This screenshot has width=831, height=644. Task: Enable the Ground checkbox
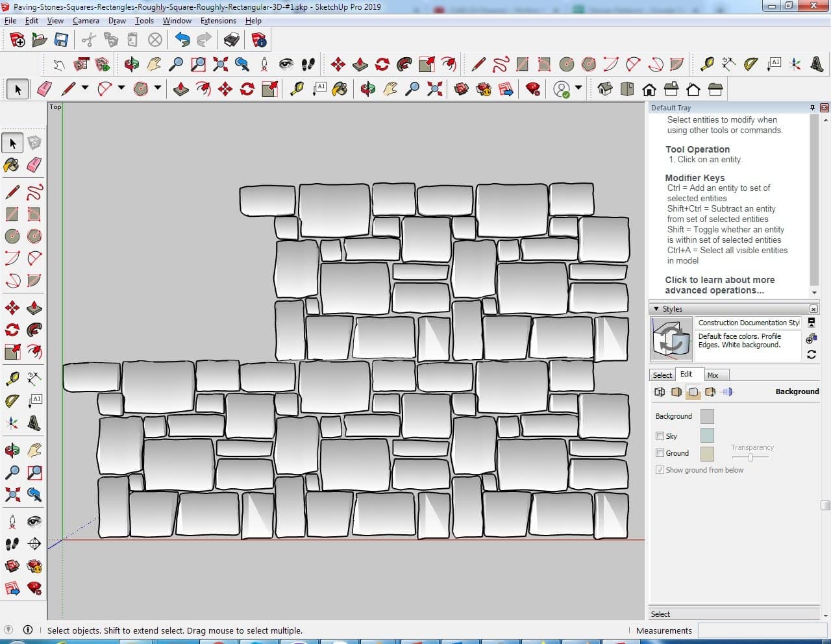(660, 453)
